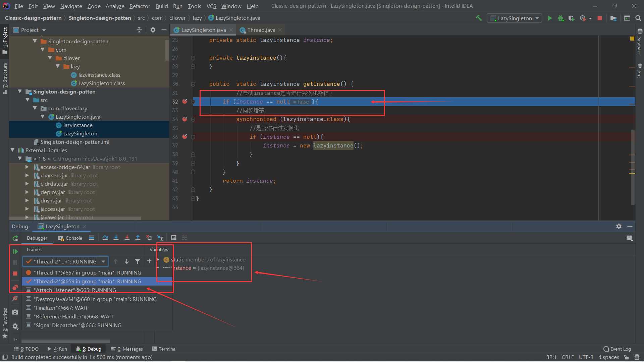The image size is (644, 362).
Task: Run LazySingleton with the green play icon
Action: (550, 18)
